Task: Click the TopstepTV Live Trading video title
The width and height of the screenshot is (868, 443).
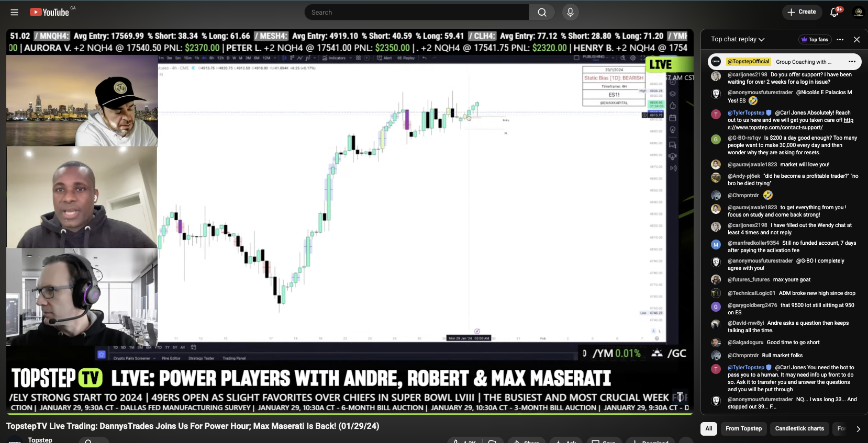Action: pos(193,426)
